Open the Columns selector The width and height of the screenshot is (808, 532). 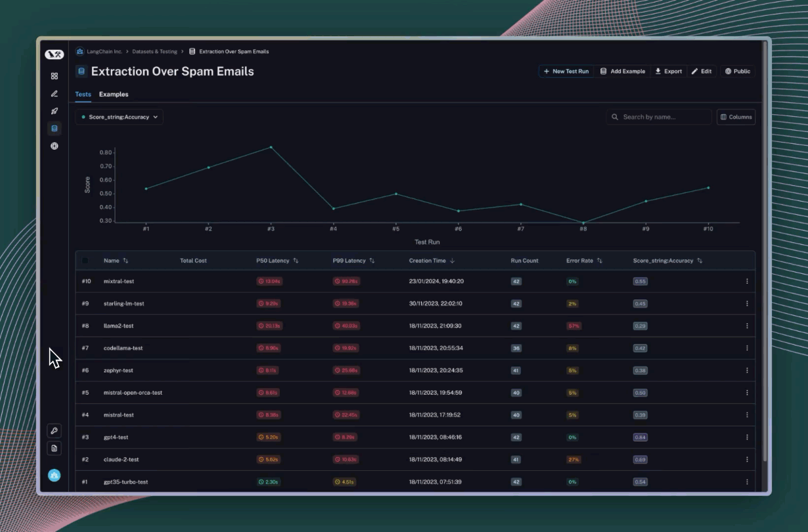coord(736,117)
